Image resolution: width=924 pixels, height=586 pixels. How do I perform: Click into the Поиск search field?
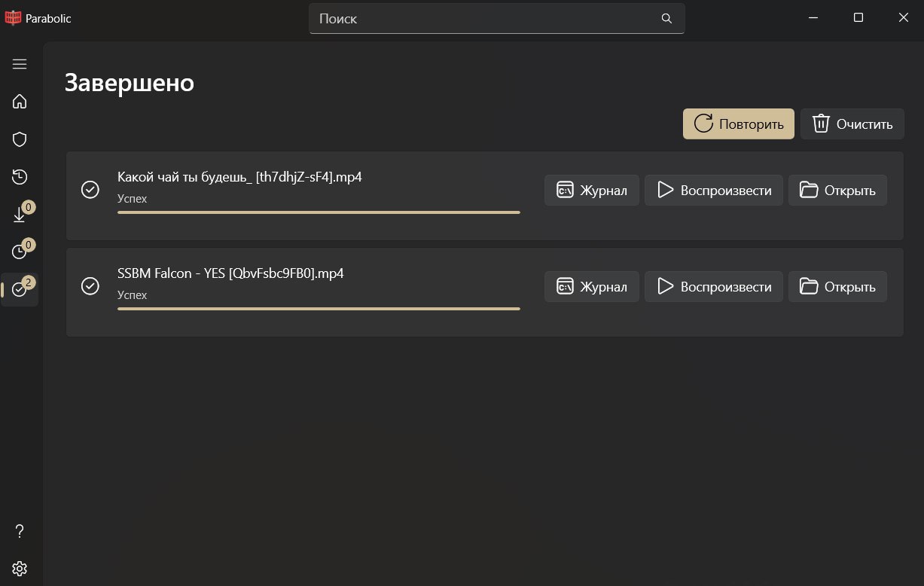[x=482, y=19]
